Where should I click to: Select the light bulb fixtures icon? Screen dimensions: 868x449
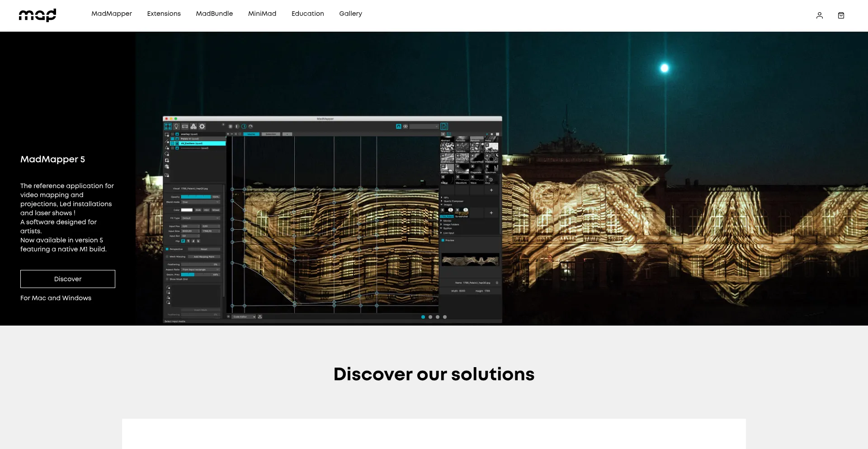[176, 127]
